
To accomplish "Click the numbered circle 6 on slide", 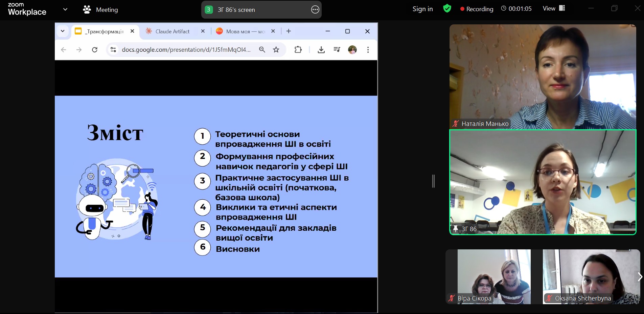I will click(203, 247).
